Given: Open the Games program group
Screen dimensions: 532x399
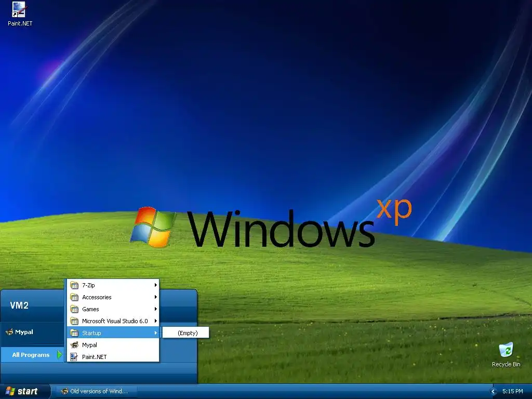Looking at the screenshot, I should (x=113, y=309).
